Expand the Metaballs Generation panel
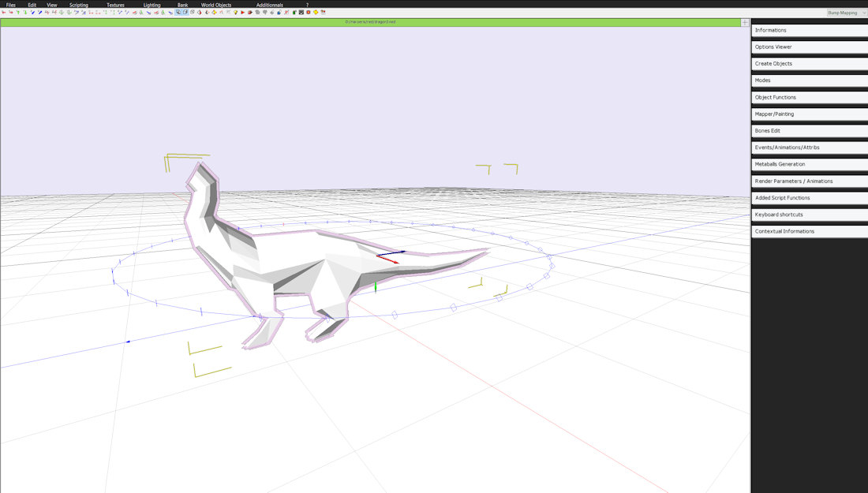868x493 pixels. (810, 164)
